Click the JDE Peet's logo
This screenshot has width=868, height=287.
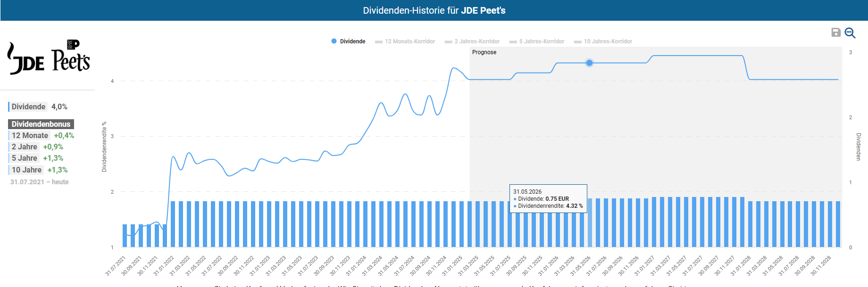tap(49, 57)
